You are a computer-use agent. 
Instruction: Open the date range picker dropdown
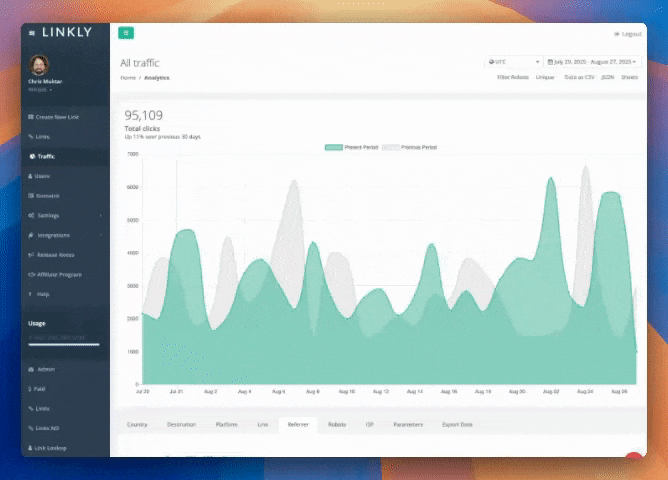[x=592, y=61]
